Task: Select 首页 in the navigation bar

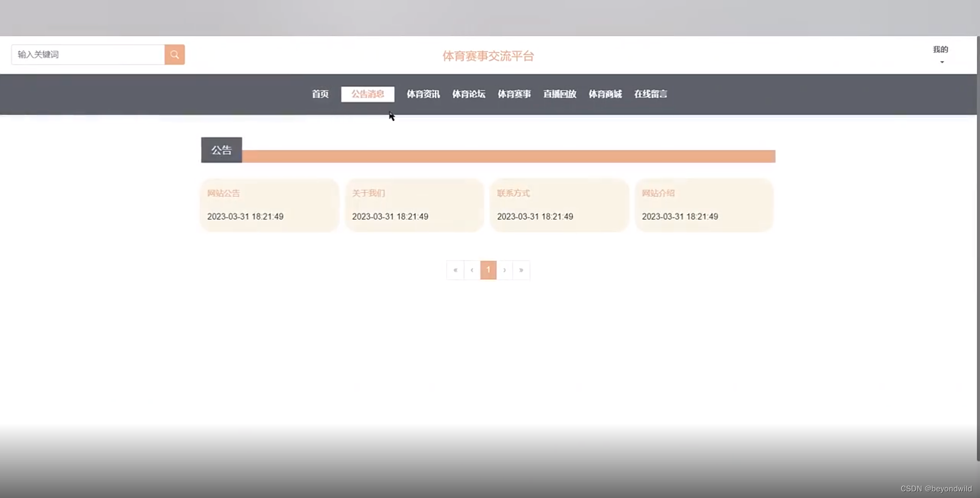Action: (x=320, y=94)
